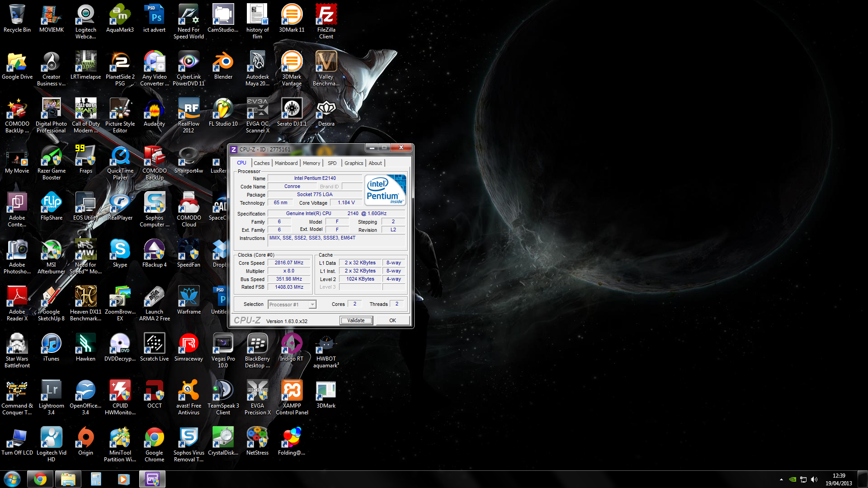
Task: Click the NVIDIA tray icon
Action: [x=793, y=479]
